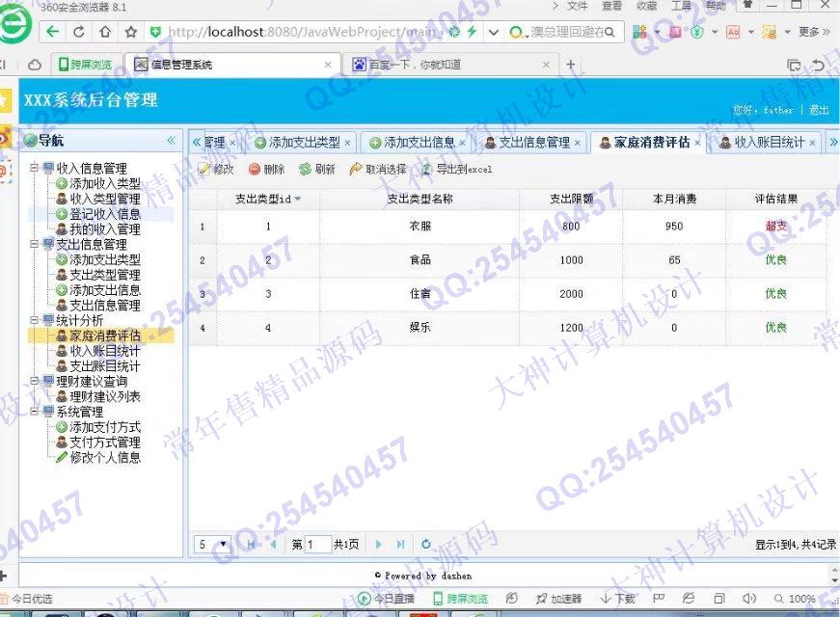Reload the page with refresh icon
The width and height of the screenshot is (840, 617).
pos(79,32)
